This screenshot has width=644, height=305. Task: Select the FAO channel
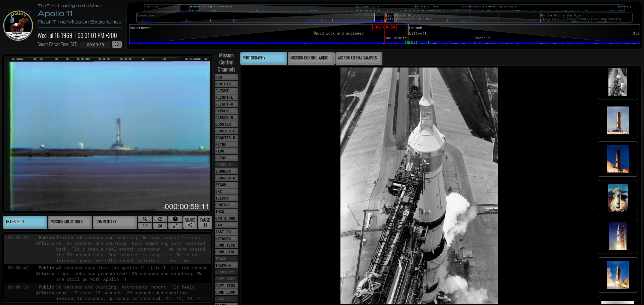[226, 225]
